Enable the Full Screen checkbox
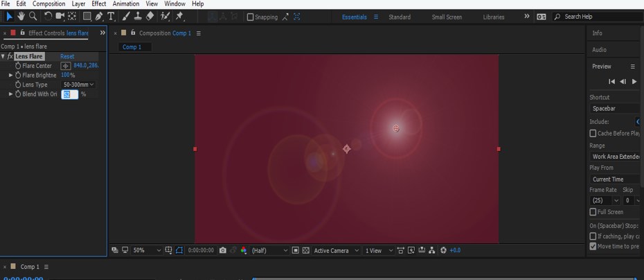Viewport: 644px width, 280px height. point(593,212)
